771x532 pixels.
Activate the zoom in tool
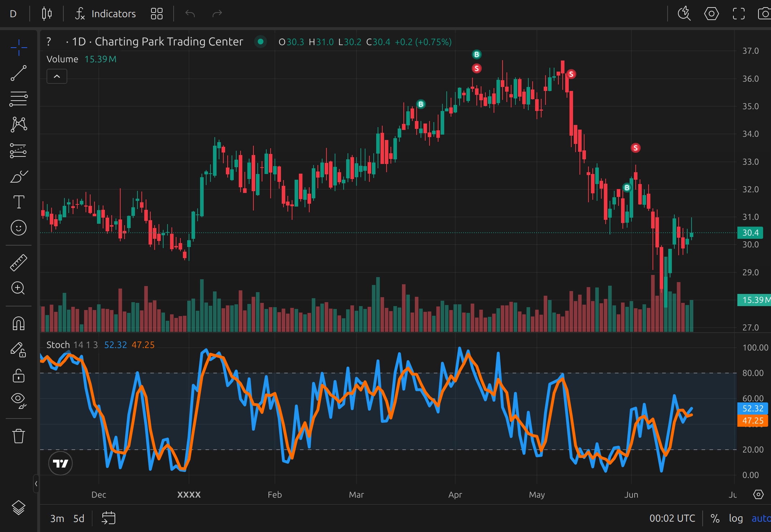pyautogui.click(x=19, y=288)
